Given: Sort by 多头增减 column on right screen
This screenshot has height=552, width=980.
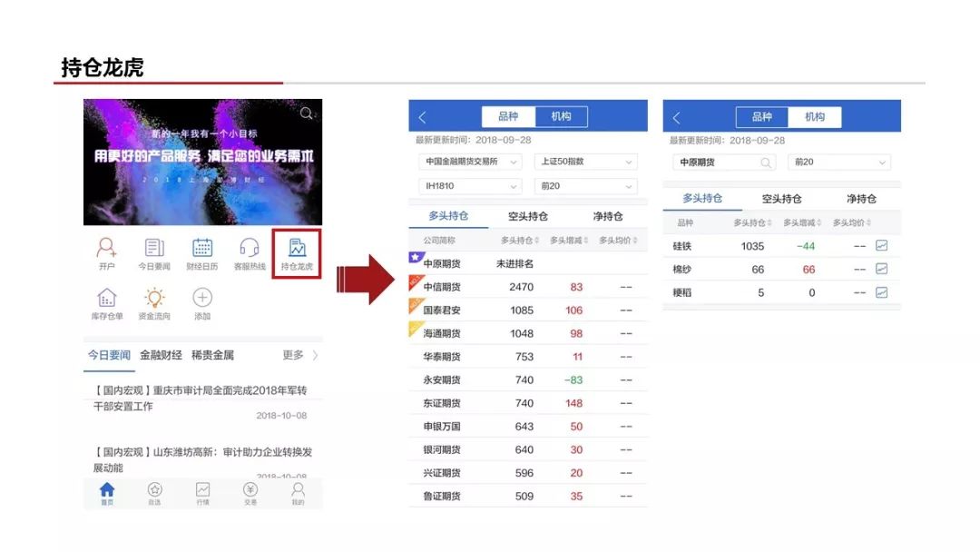Looking at the screenshot, I should [802, 222].
